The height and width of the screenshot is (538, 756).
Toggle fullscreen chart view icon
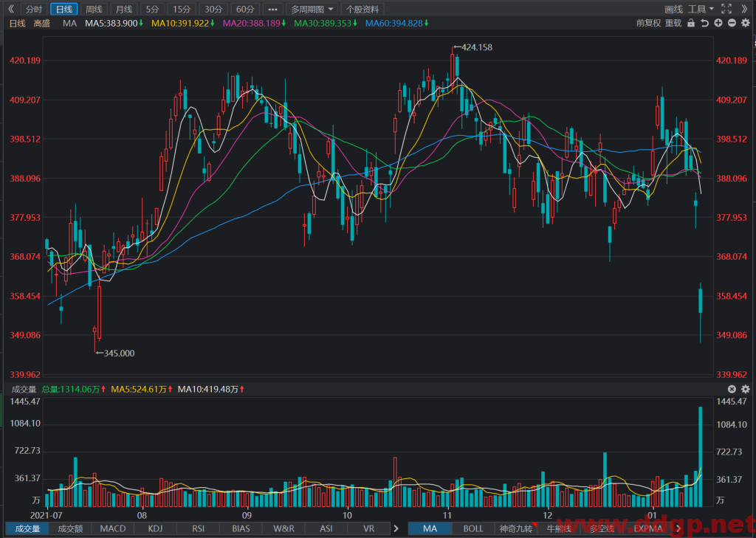(726, 9)
